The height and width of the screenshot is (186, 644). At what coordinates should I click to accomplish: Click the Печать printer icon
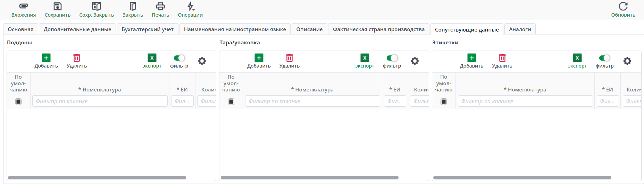click(x=160, y=6)
